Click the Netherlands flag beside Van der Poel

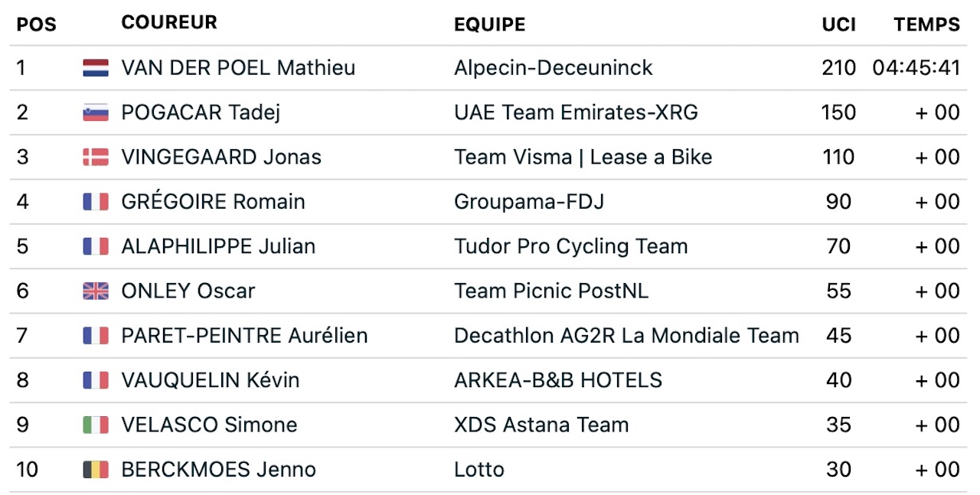(96, 68)
